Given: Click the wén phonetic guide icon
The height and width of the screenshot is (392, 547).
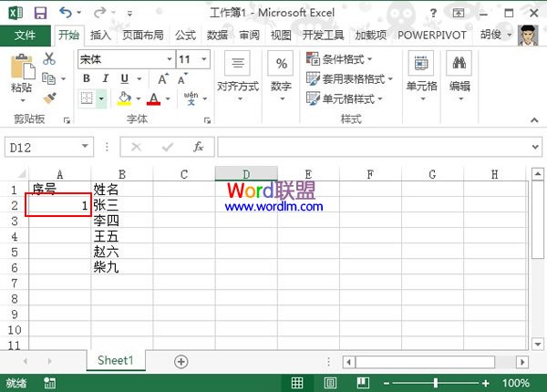Looking at the screenshot, I should click(191, 98).
